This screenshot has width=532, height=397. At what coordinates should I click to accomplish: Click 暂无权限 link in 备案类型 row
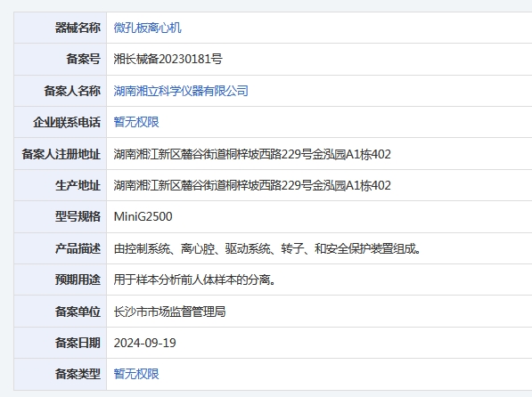pos(136,374)
